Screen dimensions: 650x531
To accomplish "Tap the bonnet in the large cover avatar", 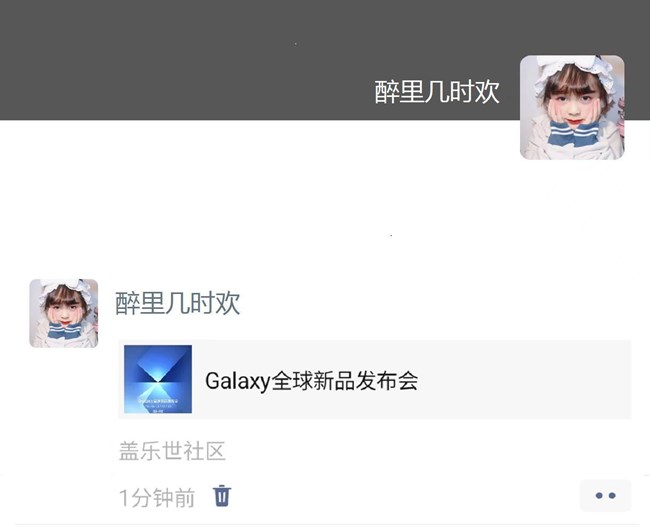I will (x=572, y=70).
